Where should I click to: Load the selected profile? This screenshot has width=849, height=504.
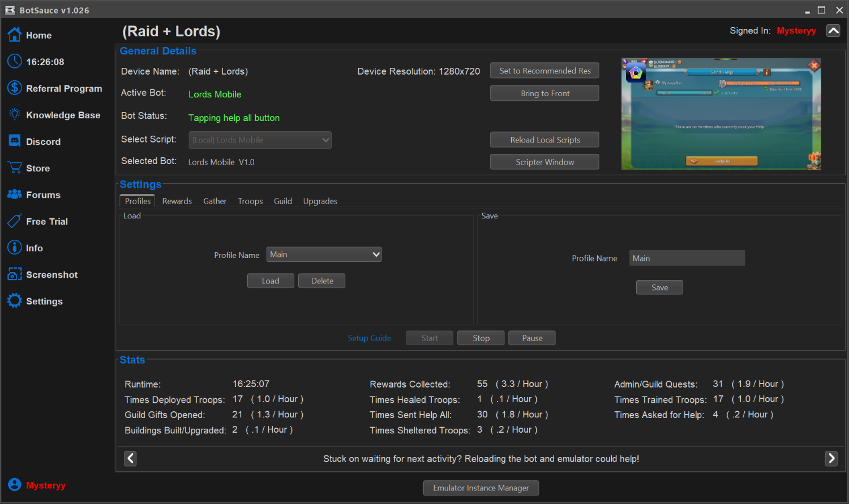pos(271,281)
